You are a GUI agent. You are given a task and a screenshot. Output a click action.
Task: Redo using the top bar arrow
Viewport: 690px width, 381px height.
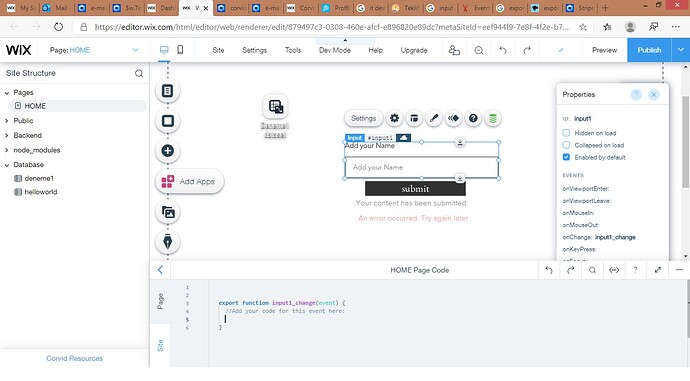tap(527, 50)
